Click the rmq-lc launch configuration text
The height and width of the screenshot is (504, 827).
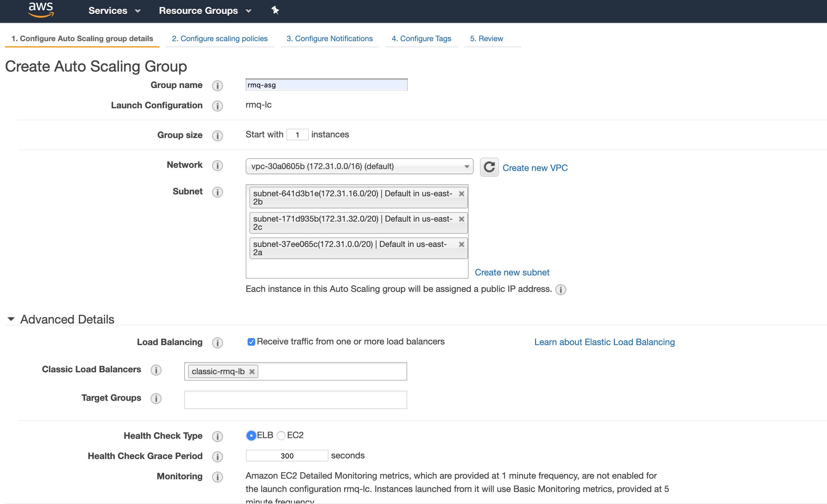[x=258, y=105]
